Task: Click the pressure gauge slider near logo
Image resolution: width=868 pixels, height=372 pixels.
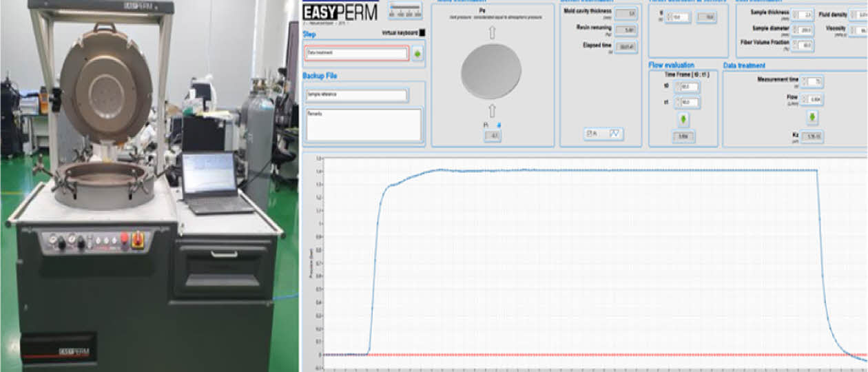Action: click(404, 9)
